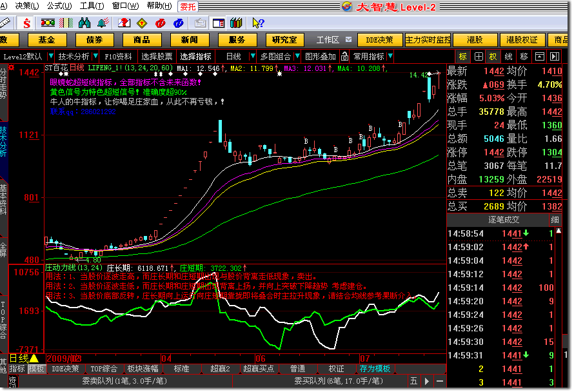574x392 pixels.
Task: Click 选择指标 in the chart toolbar
Action: [195, 56]
